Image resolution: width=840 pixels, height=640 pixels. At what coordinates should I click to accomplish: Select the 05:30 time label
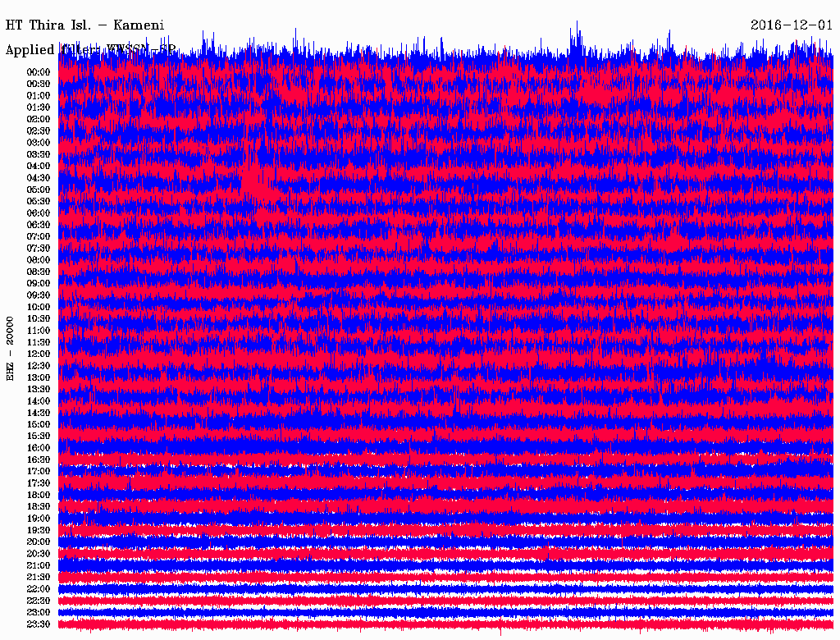[x=39, y=202]
